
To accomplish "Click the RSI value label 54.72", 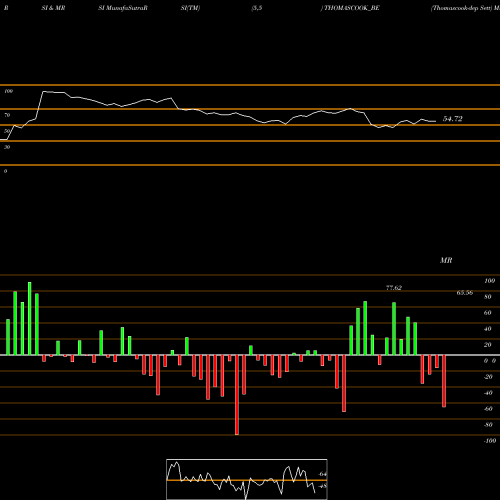I will tap(452, 119).
